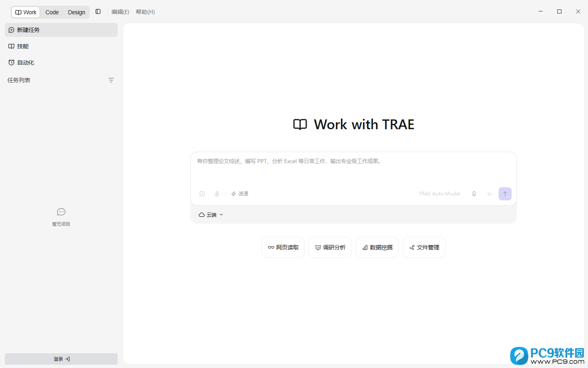Maximize the TRAE window
The height and width of the screenshot is (368, 588).
point(559,11)
